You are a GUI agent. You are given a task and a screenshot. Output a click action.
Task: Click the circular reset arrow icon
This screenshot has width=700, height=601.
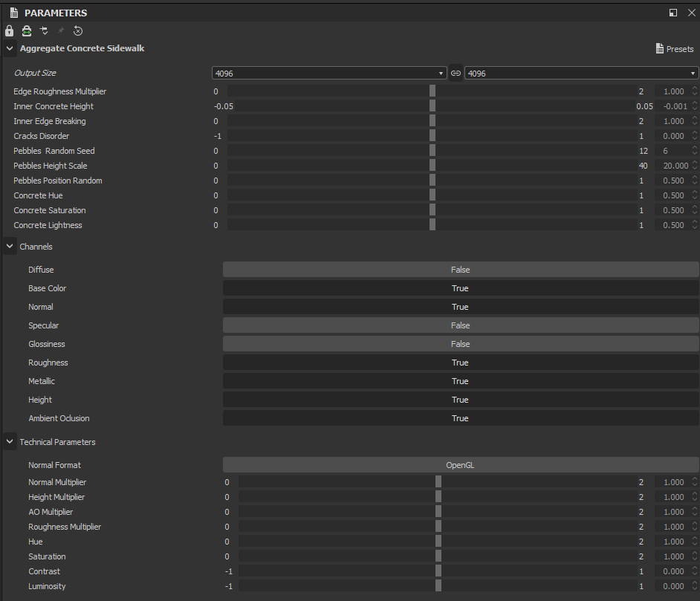pyautogui.click(x=78, y=30)
